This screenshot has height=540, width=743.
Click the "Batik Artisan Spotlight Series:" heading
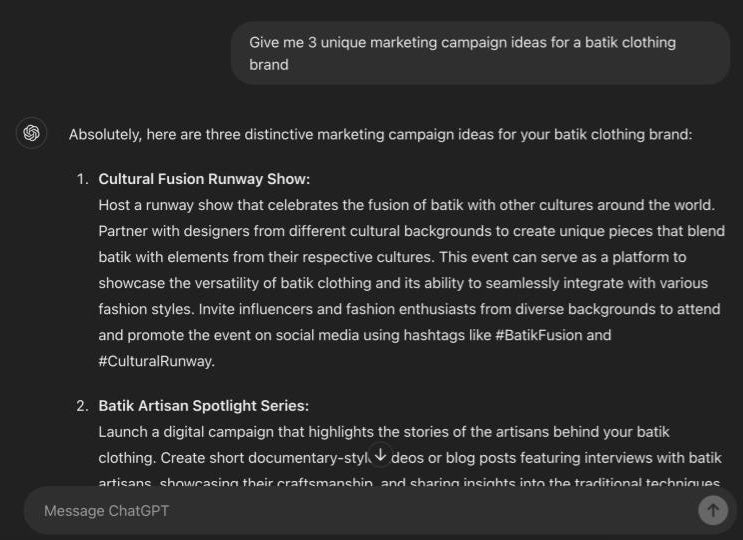(x=203, y=406)
